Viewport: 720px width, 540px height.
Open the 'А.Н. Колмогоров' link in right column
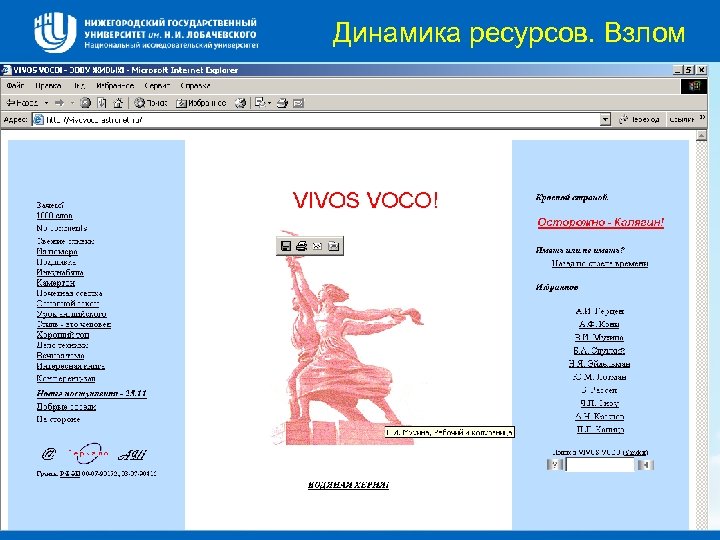tap(599, 416)
